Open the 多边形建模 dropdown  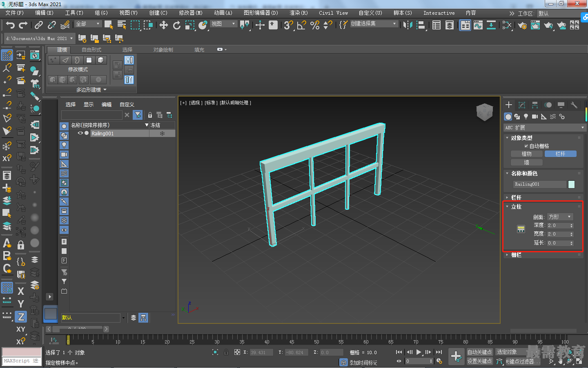(x=91, y=90)
